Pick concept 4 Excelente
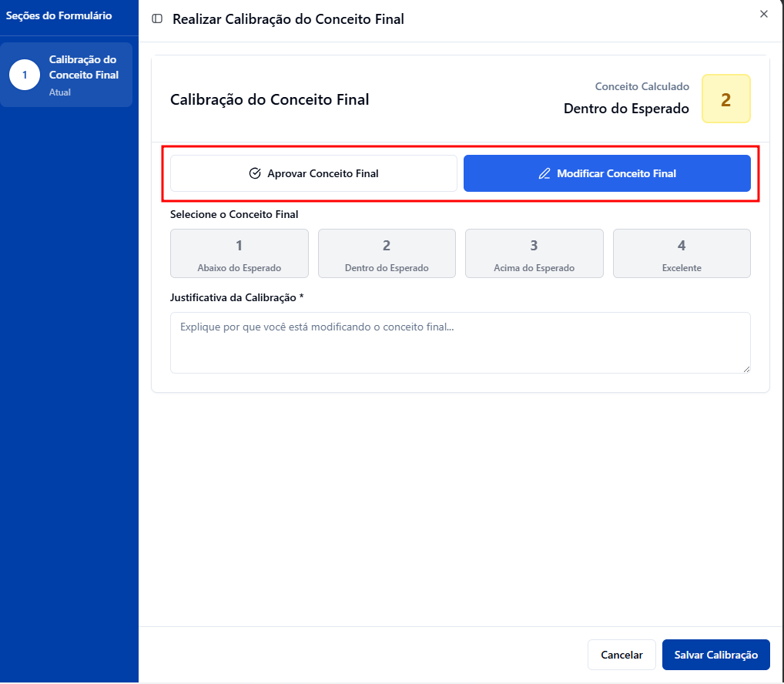Screen dimensions: 784x684 pyautogui.click(x=681, y=253)
